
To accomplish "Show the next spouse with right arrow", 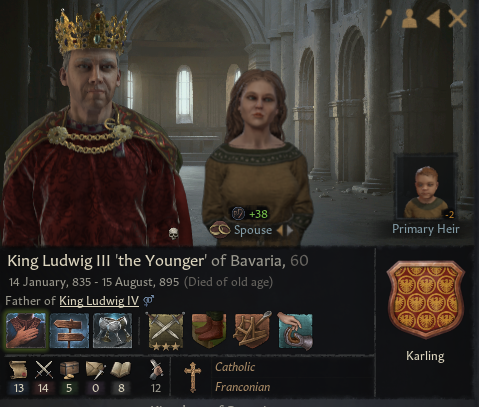I will (290, 230).
